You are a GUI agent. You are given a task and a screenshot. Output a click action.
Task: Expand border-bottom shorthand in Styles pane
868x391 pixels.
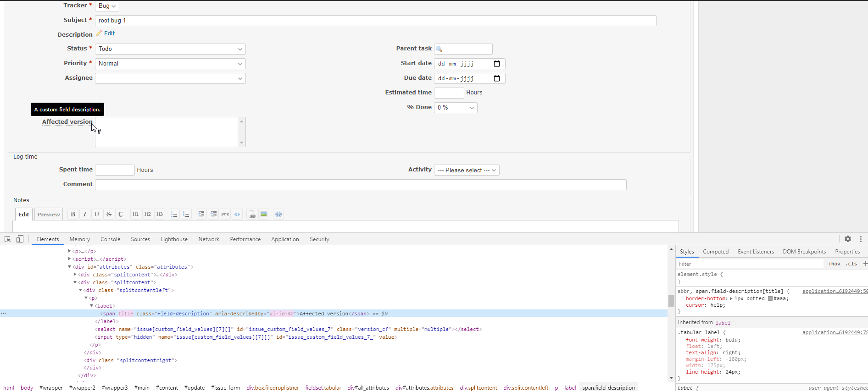(x=731, y=298)
